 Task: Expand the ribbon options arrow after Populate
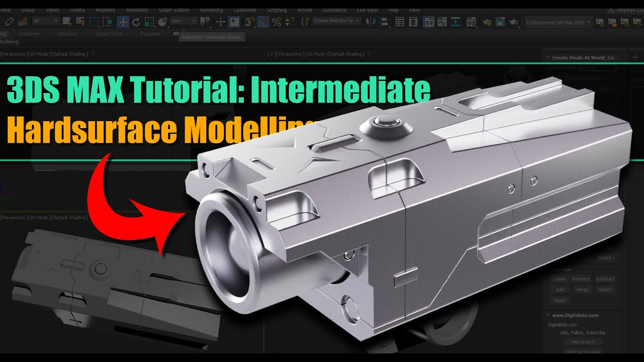click(x=176, y=34)
